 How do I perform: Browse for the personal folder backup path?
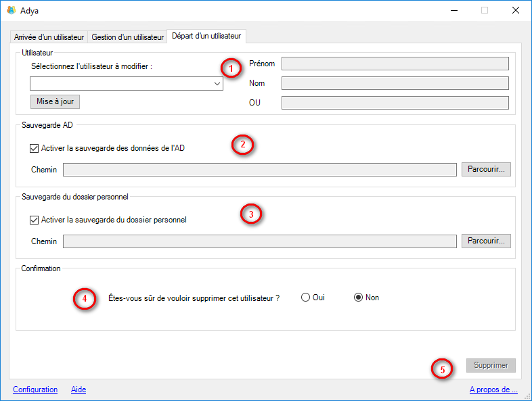(x=486, y=241)
